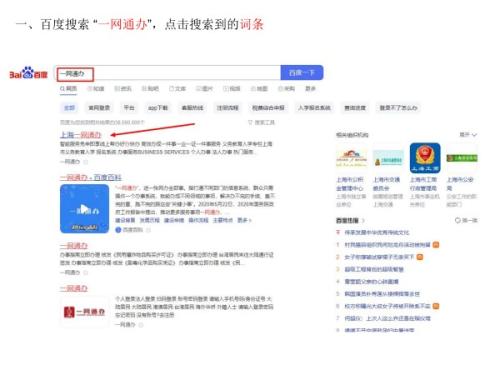Switch to the 图片 search tab
Viewport: 500px width, 375px height.
pyautogui.click(x=204, y=89)
